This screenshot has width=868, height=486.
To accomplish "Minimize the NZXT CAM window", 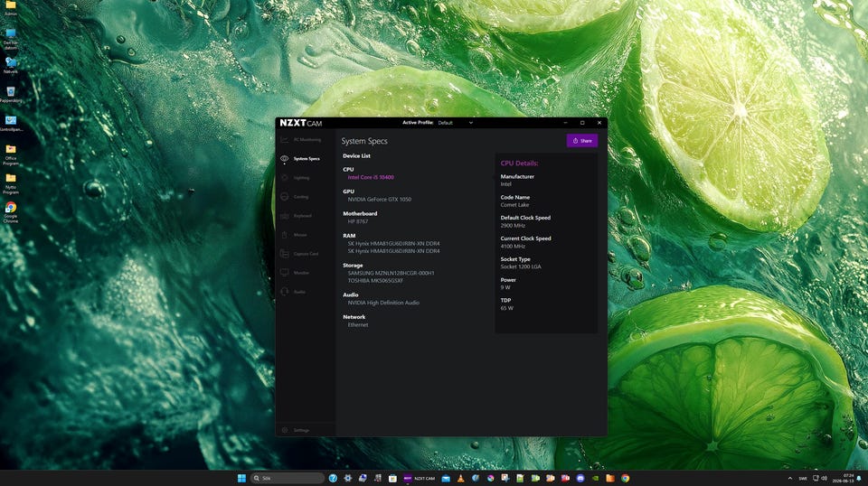I will click(565, 123).
